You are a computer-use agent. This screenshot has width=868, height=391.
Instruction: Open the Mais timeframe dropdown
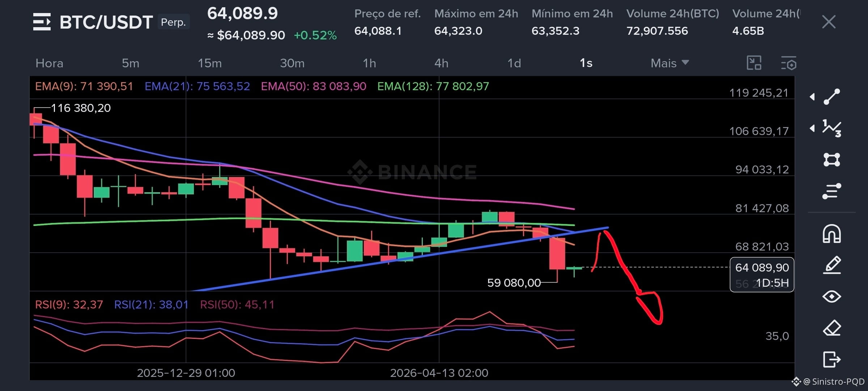tap(669, 63)
